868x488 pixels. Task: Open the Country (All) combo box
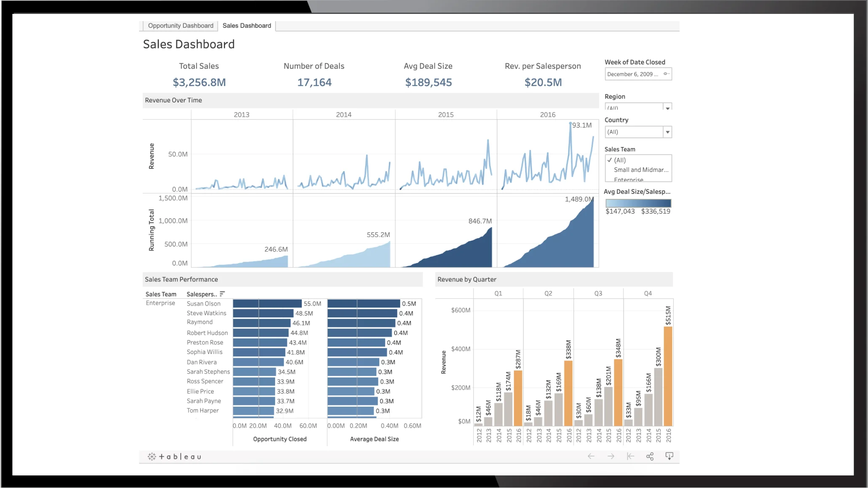638,132
